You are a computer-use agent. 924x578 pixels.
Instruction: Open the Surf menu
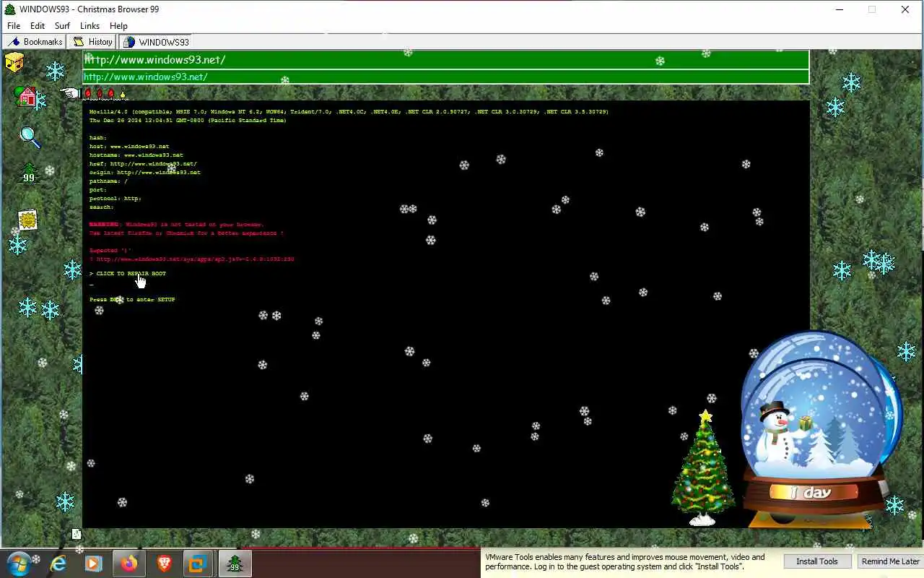click(x=63, y=26)
